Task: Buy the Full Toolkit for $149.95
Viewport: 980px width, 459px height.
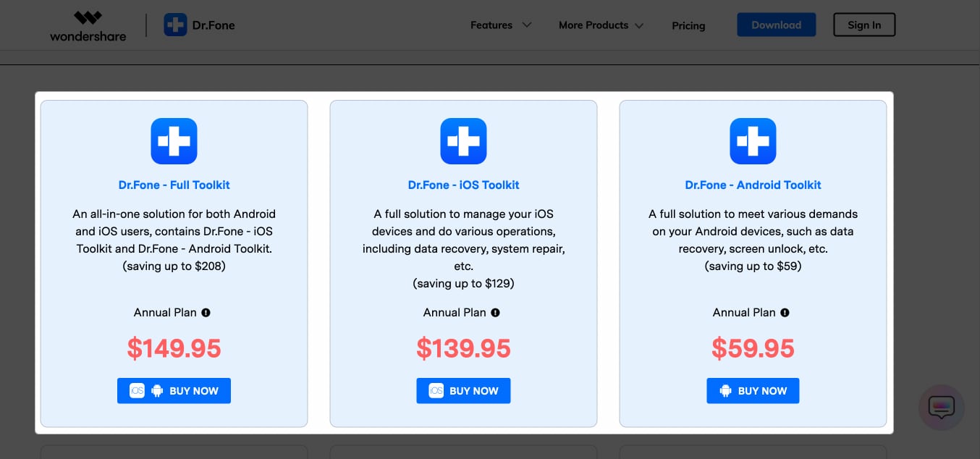Action: tap(174, 391)
